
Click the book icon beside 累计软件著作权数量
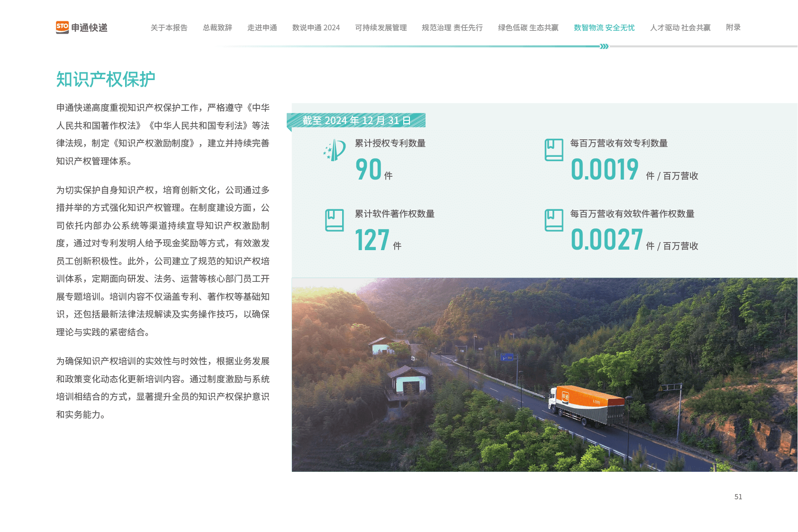(334, 220)
